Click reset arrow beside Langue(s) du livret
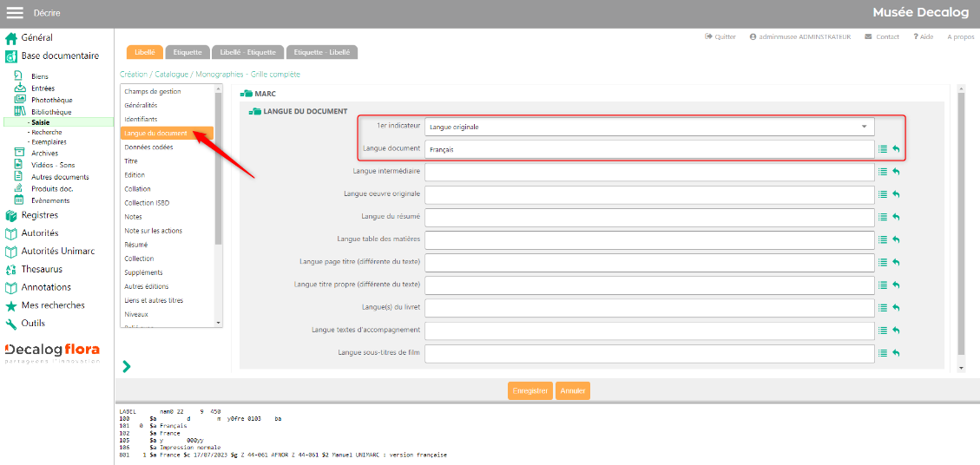Viewport: 980px width, 465px height. 896,307
